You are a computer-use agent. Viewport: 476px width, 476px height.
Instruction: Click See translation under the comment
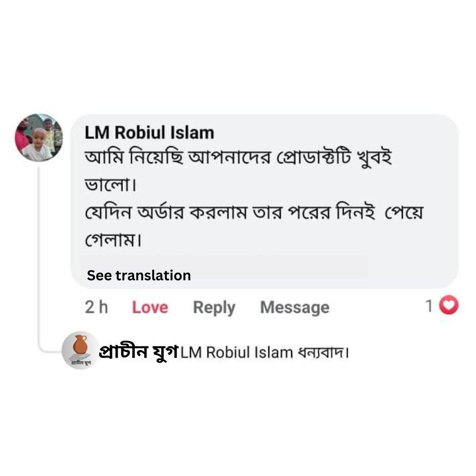(x=139, y=275)
